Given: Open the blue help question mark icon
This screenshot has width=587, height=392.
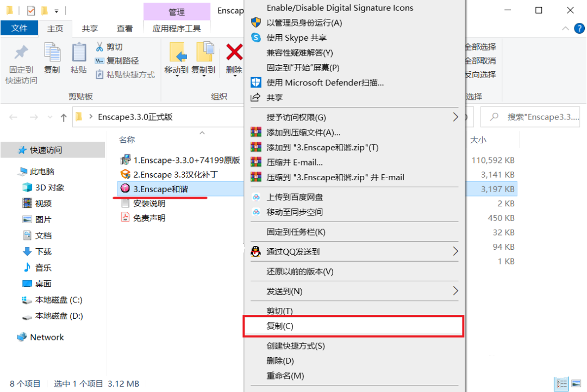Looking at the screenshot, I should pyautogui.click(x=579, y=28).
